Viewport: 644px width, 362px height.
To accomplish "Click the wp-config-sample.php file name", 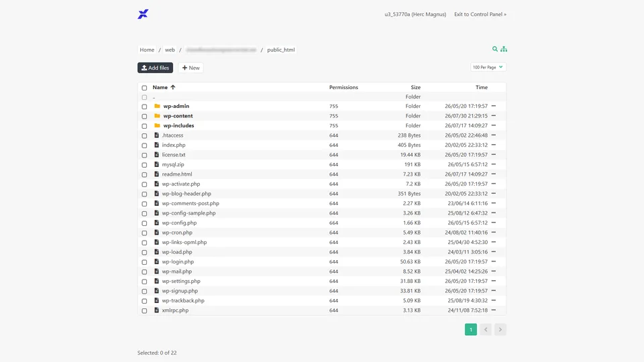I will [189, 213].
